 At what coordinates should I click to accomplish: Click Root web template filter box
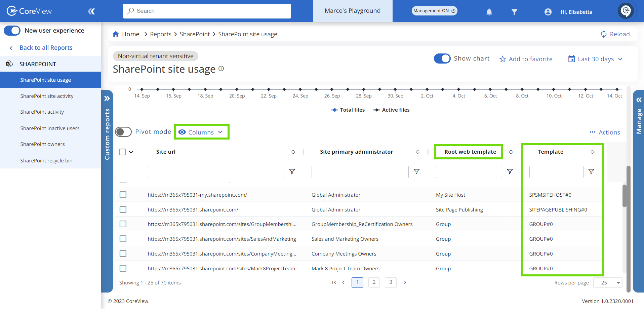tap(469, 172)
